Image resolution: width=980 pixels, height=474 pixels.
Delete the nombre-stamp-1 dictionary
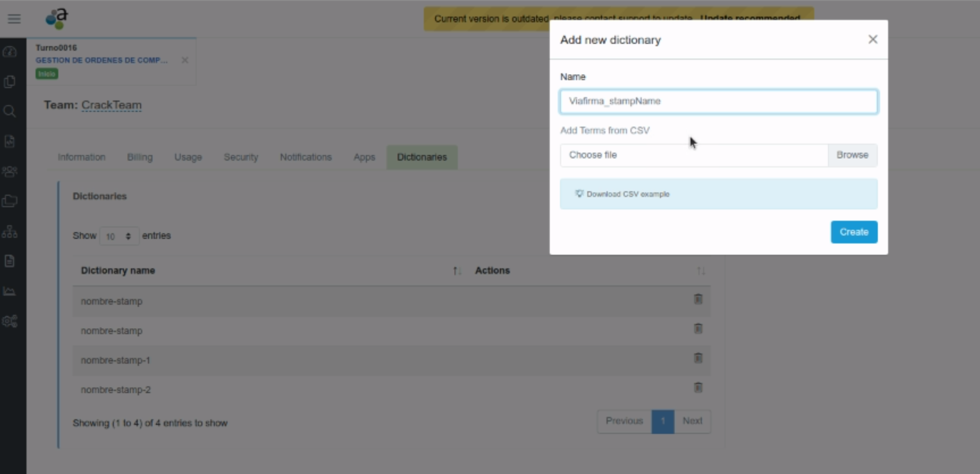pyautogui.click(x=698, y=358)
